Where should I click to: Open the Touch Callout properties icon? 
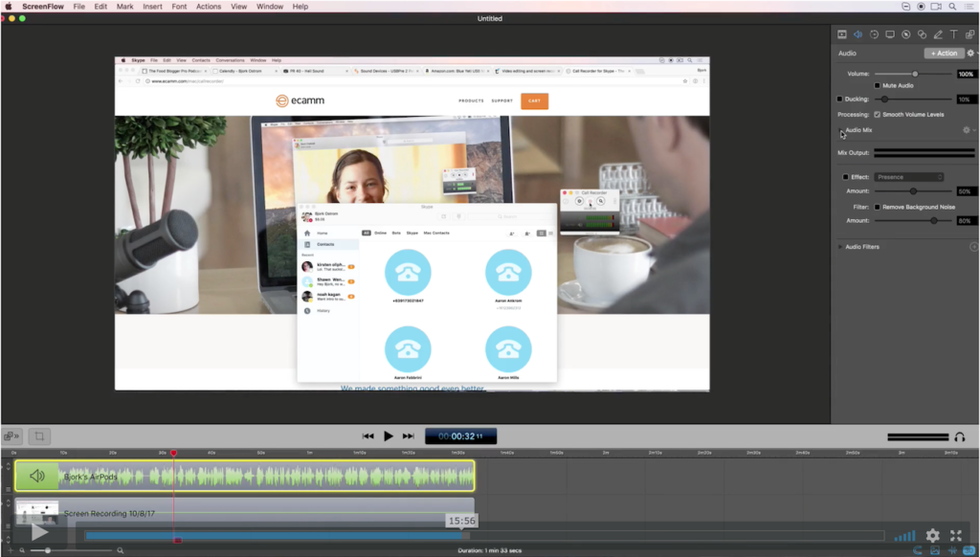coord(922,34)
